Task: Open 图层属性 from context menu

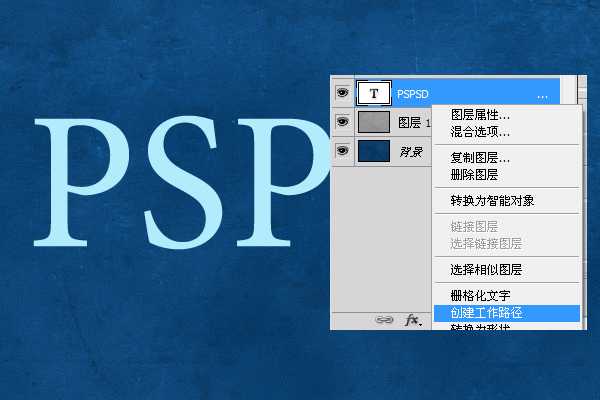Action: (x=480, y=116)
